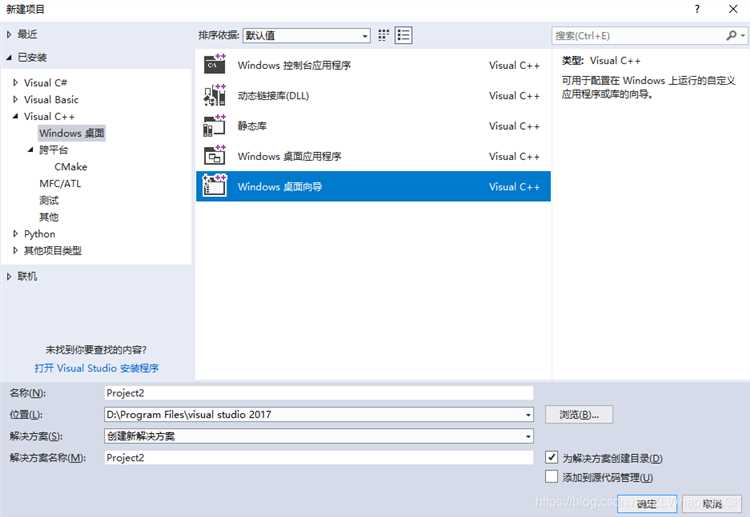Select 'Windows 桌面应用程序' template text
This screenshot has height=517, width=750.
click(x=289, y=156)
